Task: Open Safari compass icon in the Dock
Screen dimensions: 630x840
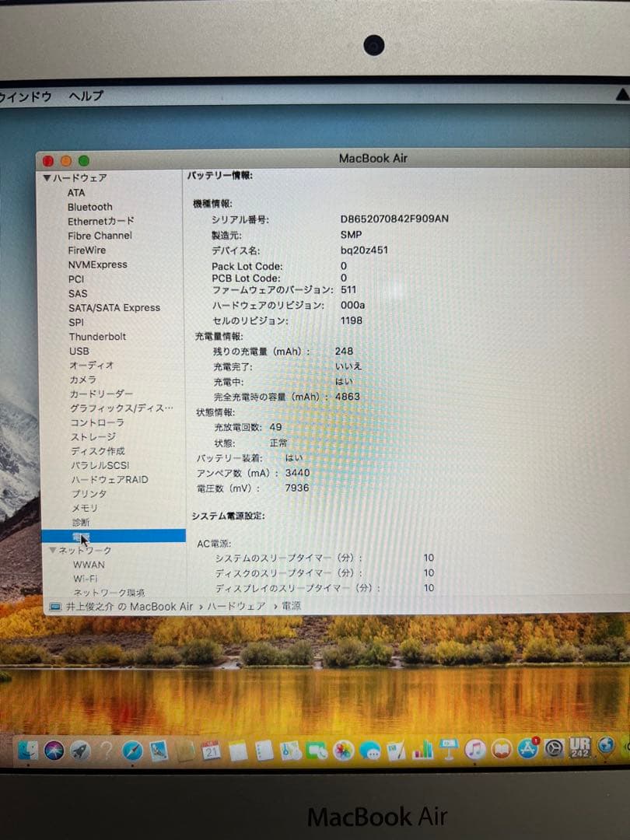Action: pos(132,751)
